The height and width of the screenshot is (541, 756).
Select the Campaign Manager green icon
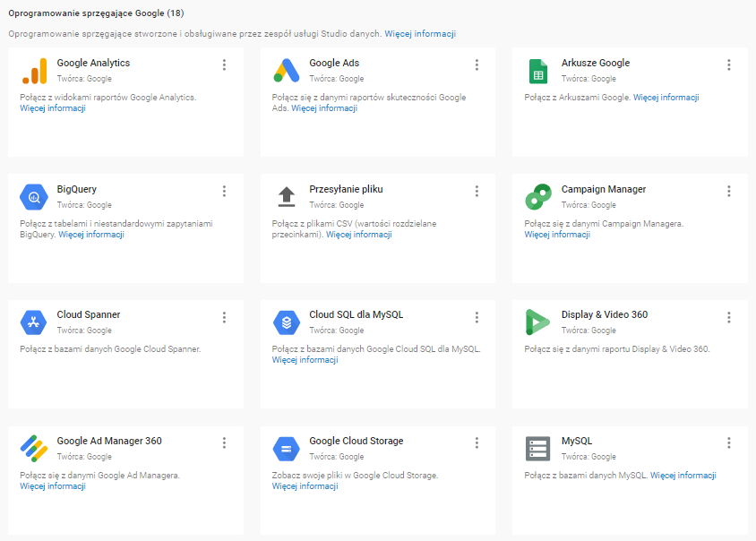pyautogui.click(x=537, y=196)
